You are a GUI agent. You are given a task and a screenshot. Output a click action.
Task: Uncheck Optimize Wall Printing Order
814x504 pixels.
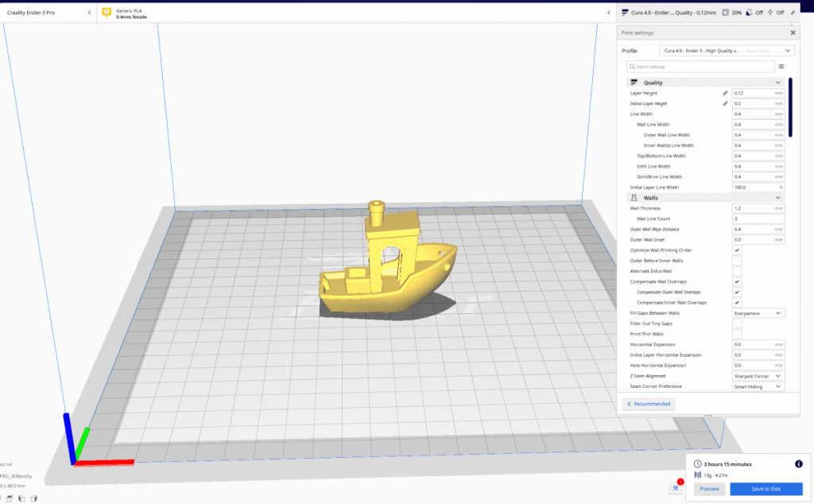tap(738, 250)
